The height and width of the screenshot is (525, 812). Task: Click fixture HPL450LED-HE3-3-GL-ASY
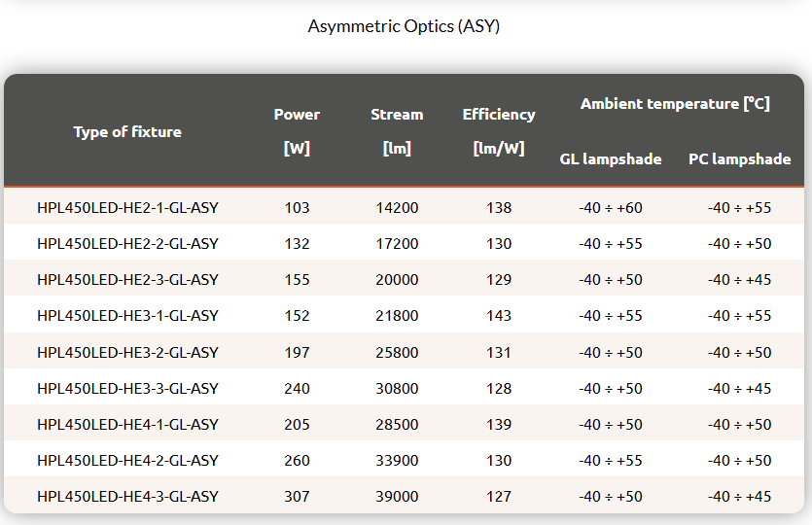pos(127,388)
